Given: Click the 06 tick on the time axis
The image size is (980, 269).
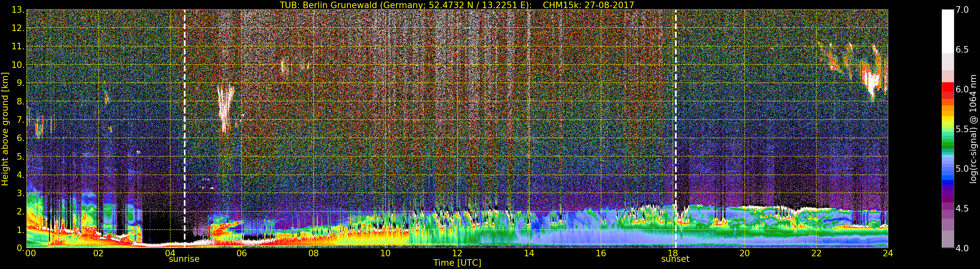Looking at the screenshot, I should click(x=242, y=253).
